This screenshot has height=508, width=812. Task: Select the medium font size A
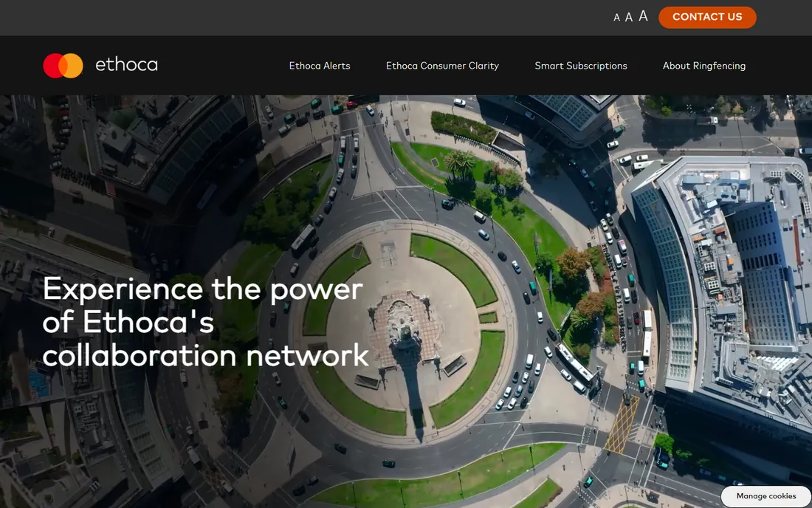[629, 17]
